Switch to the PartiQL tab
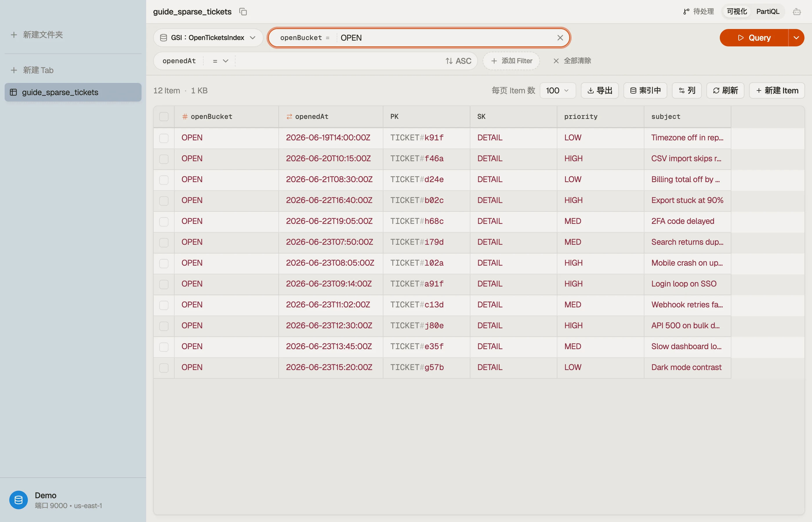 click(768, 12)
